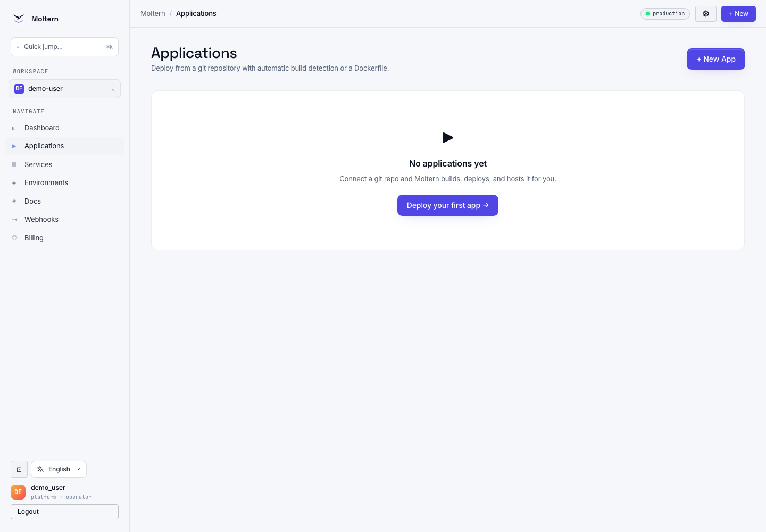Click the + New button in the top bar

tap(738, 14)
